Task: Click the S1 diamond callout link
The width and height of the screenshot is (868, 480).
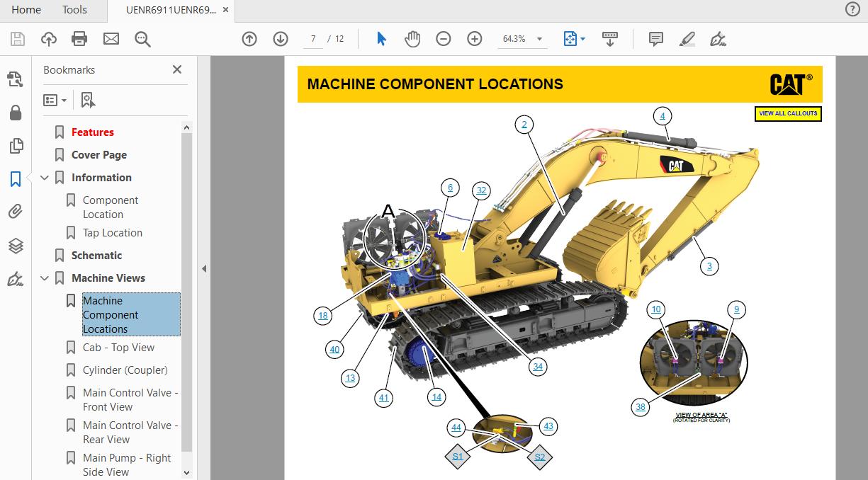Action: point(458,456)
